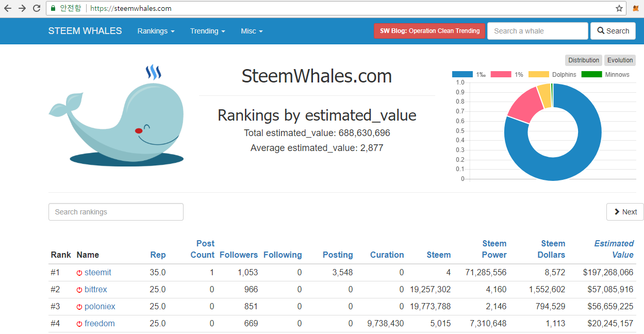Expand the Rankings dropdown menu
This screenshot has height=334, width=644.
click(x=156, y=31)
